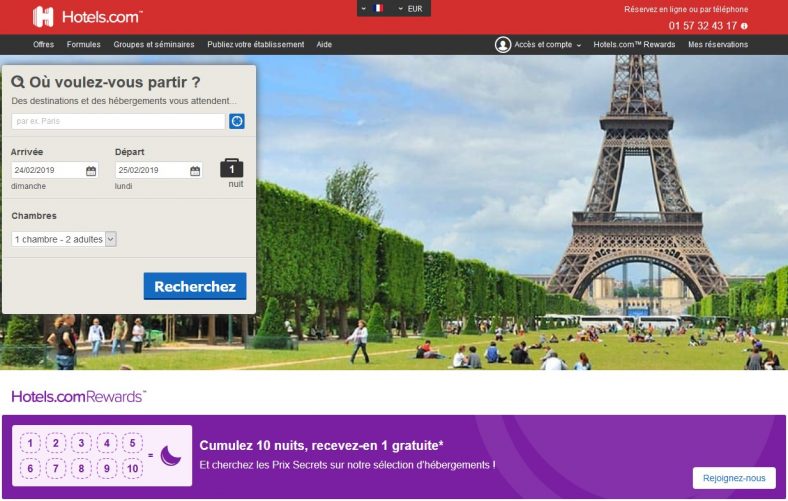Screen dimensions: 788x501
Task: Click the stamp card number 6
Action: (30, 468)
